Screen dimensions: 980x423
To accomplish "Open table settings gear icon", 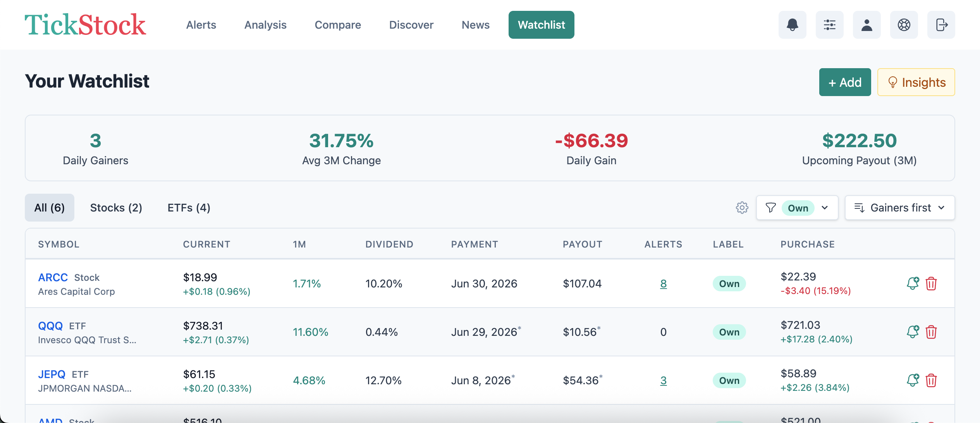I will pyautogui.click(x=742, y=208).
